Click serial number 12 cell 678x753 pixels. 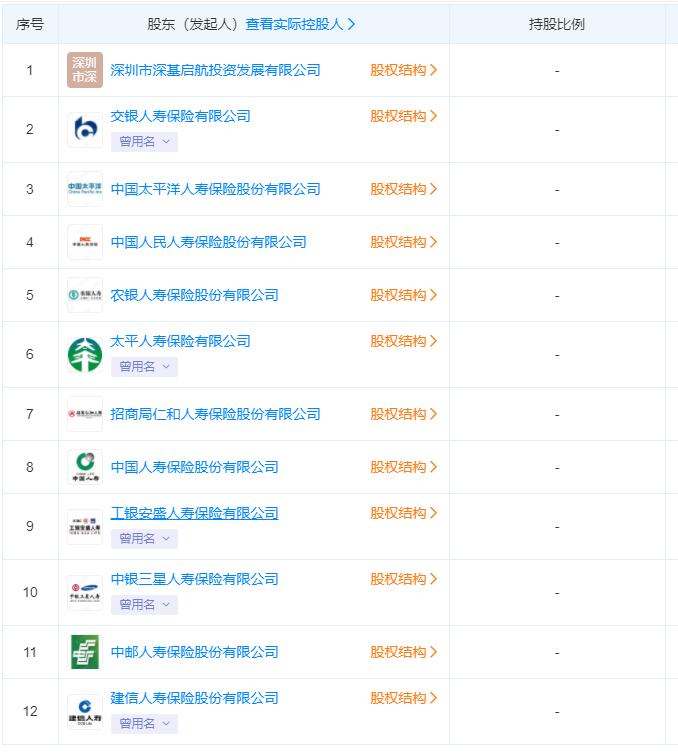30,712
